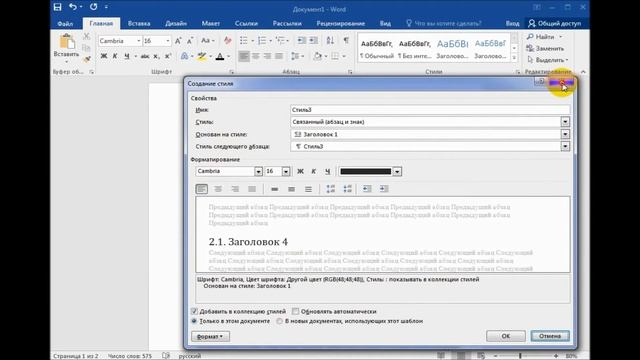This screenshot has height=360, width=640.
Task: Open ribbon font size dropdown
Action: tap(167, 41)
